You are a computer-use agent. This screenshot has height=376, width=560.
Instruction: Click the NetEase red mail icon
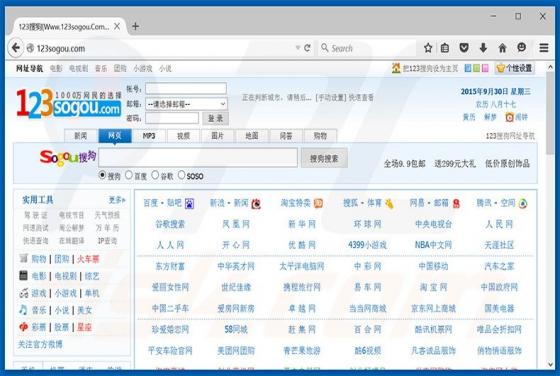pos(456,204)
